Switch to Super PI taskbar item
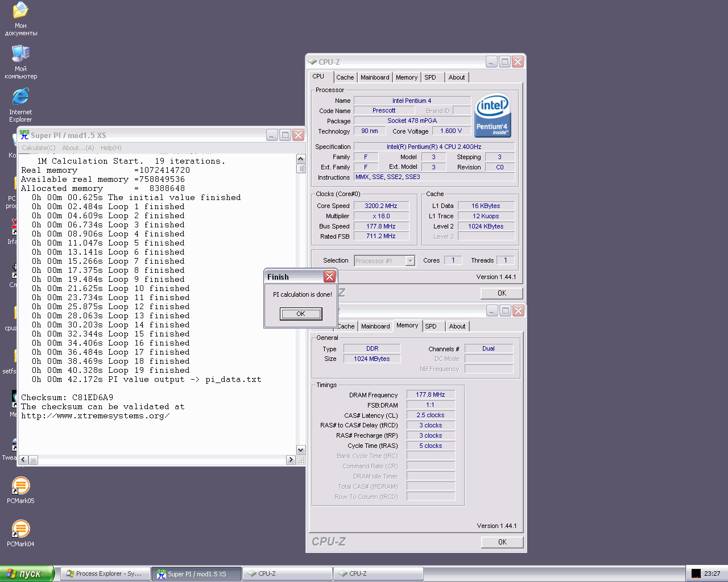The height and width of the screenshot is (582, 728). coord(196,573)
